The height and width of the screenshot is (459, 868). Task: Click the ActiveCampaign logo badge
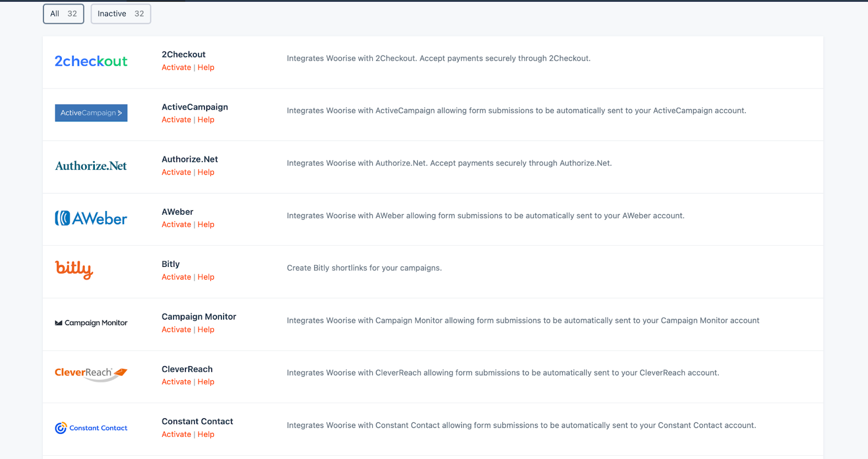(x=91, y=113)
